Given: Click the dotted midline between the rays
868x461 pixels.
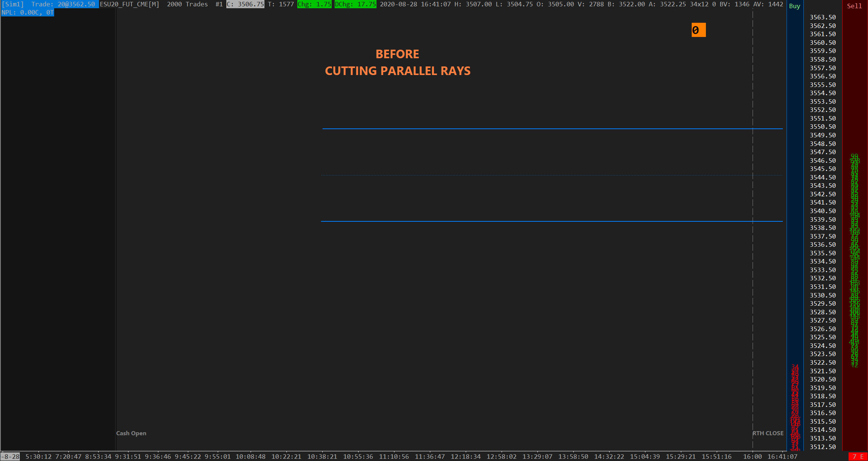Looking at the screenshot, I should [x=523, y=175].
